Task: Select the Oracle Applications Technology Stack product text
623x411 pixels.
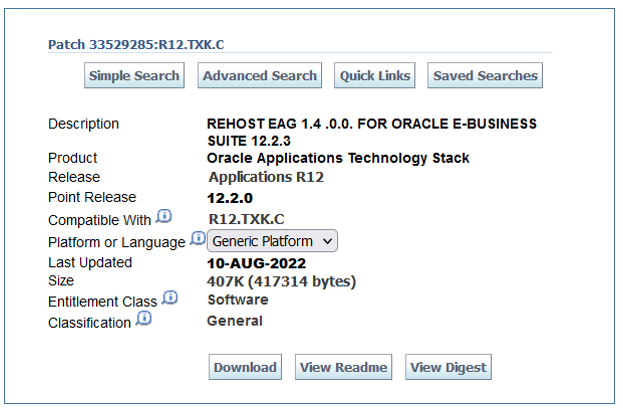Action: pos(338,158)
